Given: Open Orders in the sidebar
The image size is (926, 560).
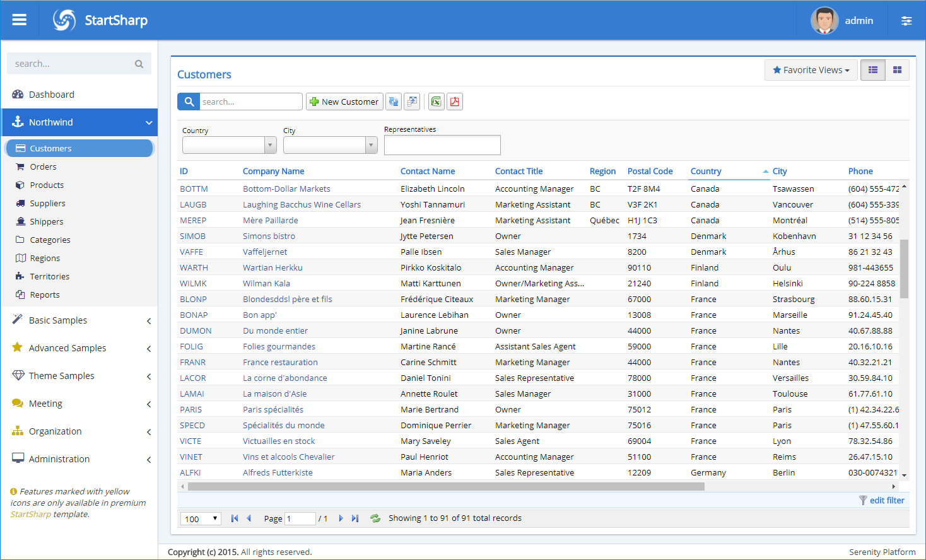Looking at the screenshot, I should coord(43,167).
